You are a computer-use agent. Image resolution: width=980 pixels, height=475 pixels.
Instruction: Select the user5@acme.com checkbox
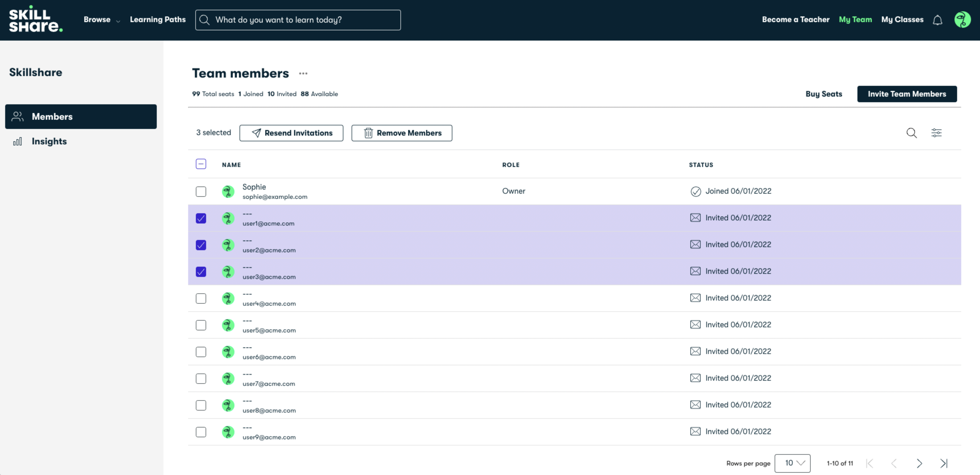(201, 325)
